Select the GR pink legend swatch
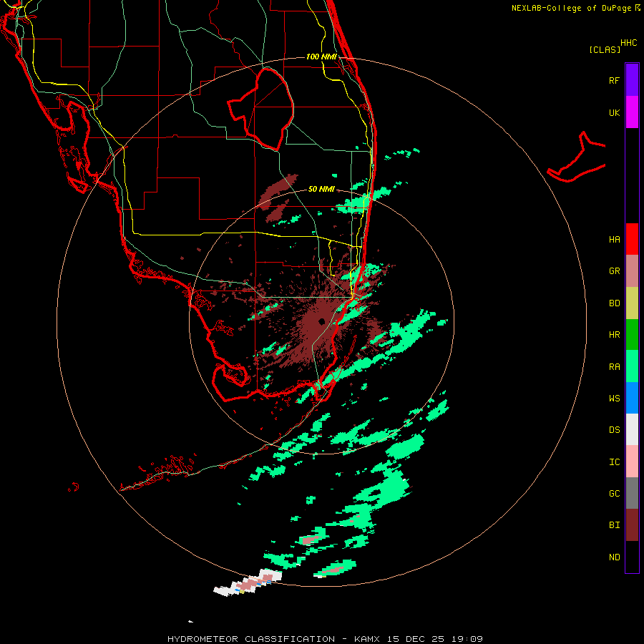644x644 pixels. [x=632, y=271]
